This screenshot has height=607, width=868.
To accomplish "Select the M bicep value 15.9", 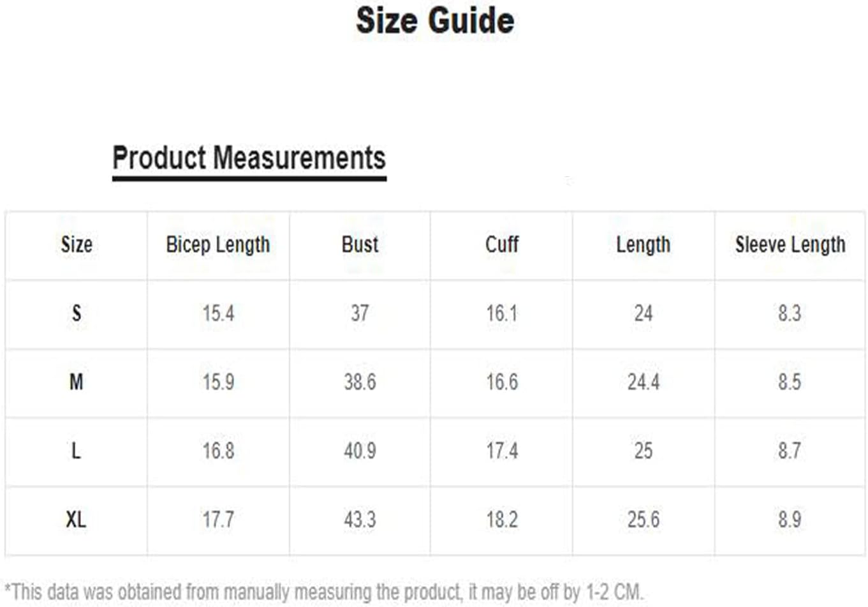I will (x=218, y=382).
